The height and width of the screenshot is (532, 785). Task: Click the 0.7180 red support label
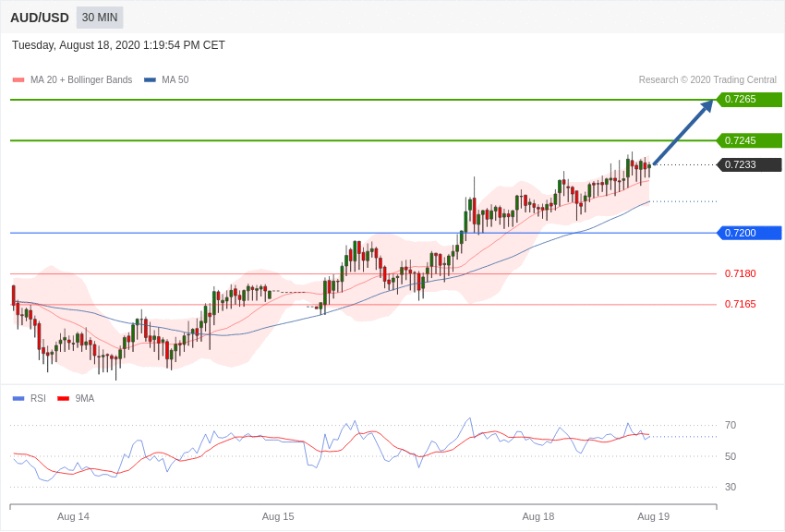(741, 273)
